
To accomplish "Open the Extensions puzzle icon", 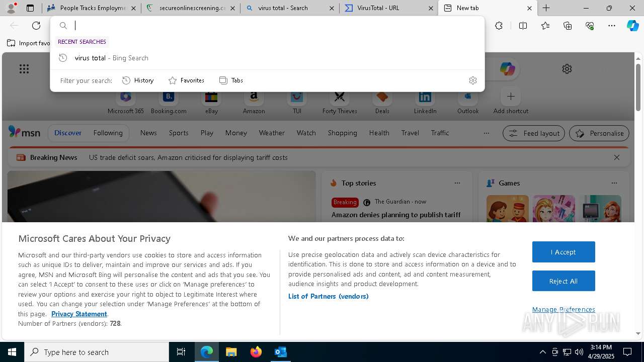I will [x=499, y=26].
